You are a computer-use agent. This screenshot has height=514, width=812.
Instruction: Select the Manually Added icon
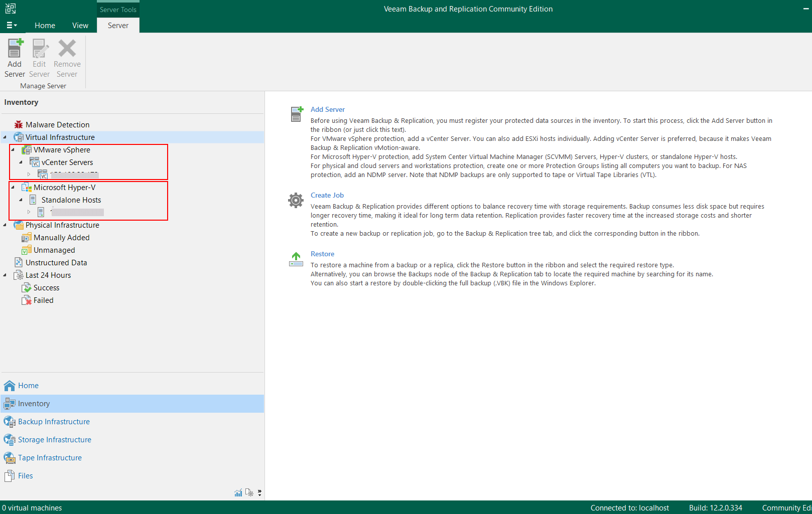click(x=27, y=237)
